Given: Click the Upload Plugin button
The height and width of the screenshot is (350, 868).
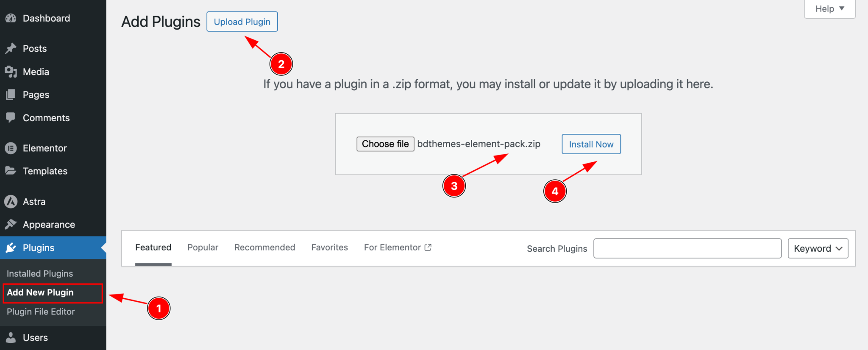Looking at the screenshot, I should click(242, 21).
